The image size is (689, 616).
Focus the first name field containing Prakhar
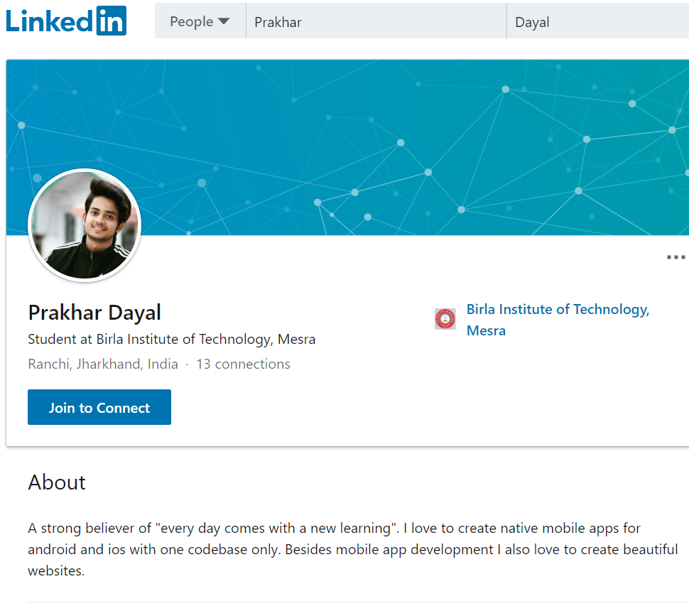point(375,22)
